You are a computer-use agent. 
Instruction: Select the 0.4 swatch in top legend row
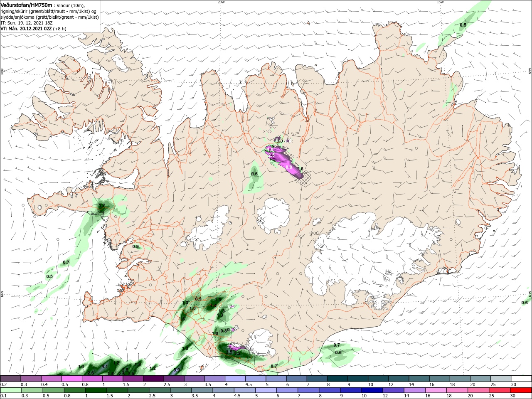tap(52, 379)
